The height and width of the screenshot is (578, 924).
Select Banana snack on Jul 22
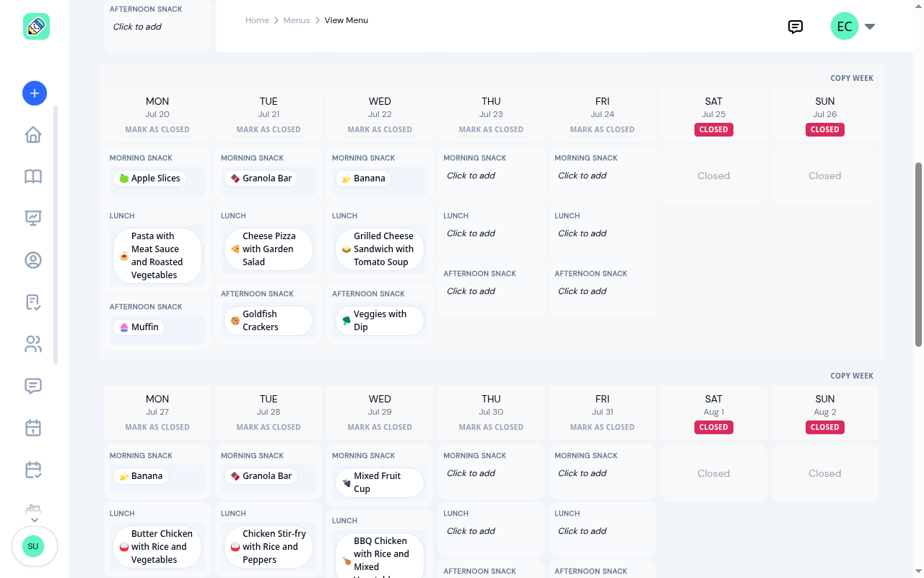(363, 178)
